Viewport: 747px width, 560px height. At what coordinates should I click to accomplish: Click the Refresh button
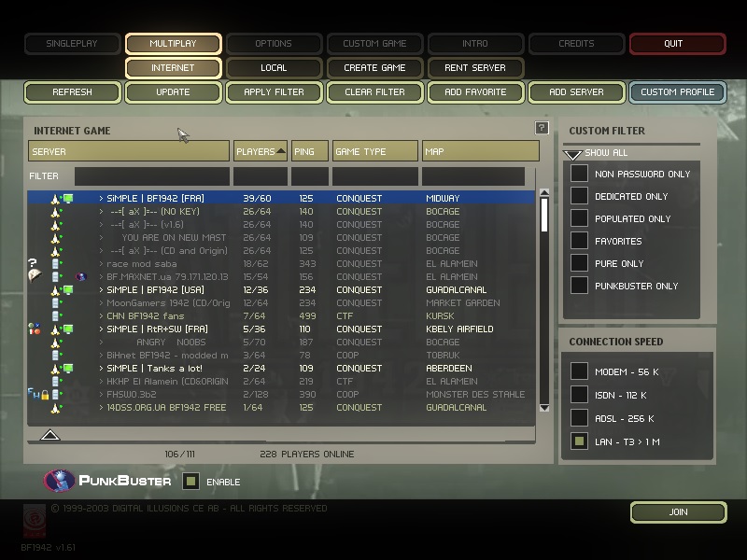[72, 91]
